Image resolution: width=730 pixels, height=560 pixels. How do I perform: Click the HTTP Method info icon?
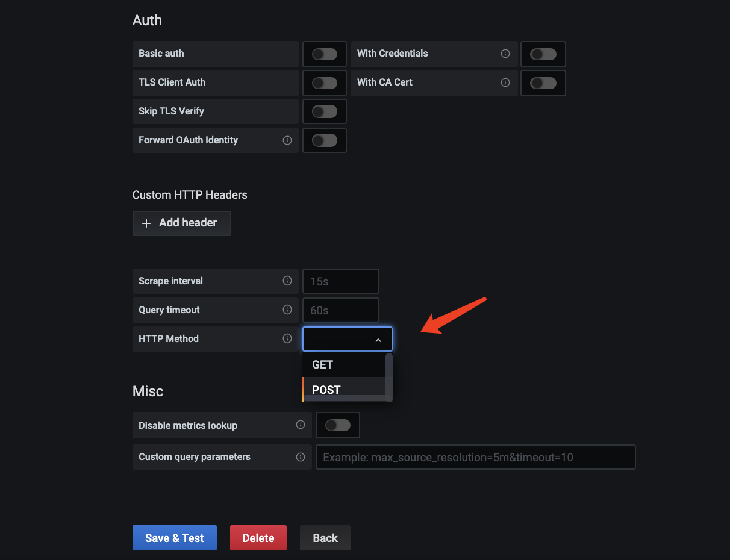point(287,338)
